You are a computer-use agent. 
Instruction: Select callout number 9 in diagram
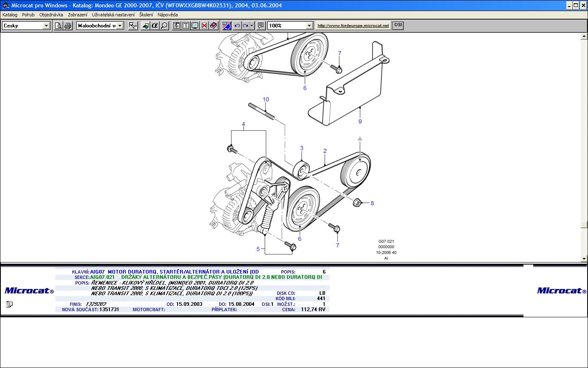(x=360, y=121)
